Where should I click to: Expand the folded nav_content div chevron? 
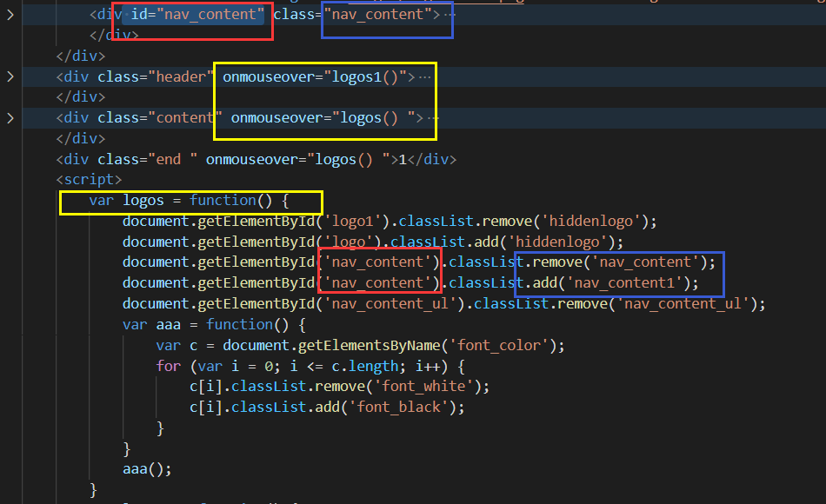[x=10, y=15]
